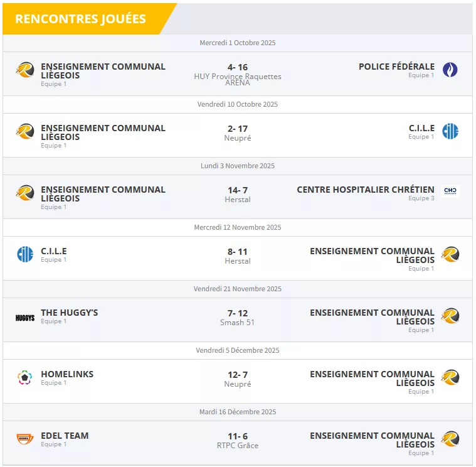View the 11-6 match at RTPC Grâce
The image size is (476, 467).
(238, 436)
